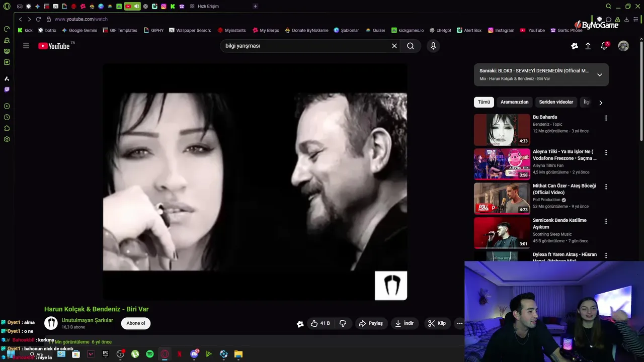644x362 pixels.
Task: Open the Donate ByNoGame bookmark
Action: click(x=306, y=30)
